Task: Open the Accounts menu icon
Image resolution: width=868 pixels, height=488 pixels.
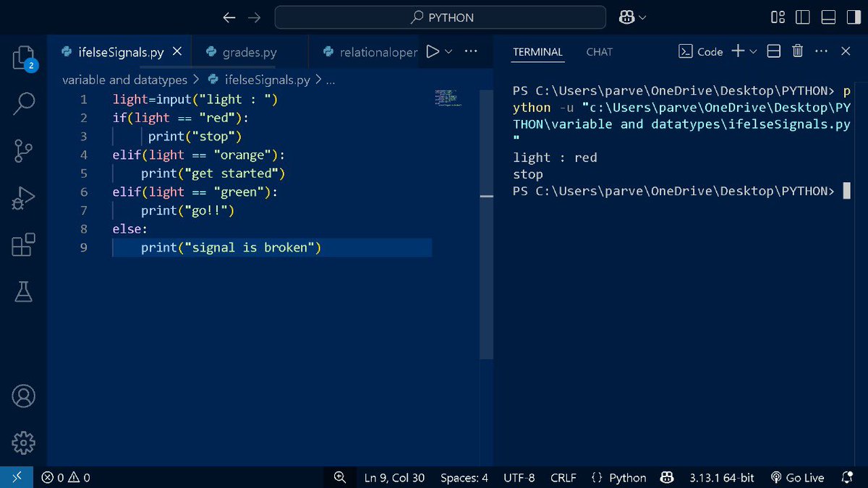Action: tap(24, 395)
